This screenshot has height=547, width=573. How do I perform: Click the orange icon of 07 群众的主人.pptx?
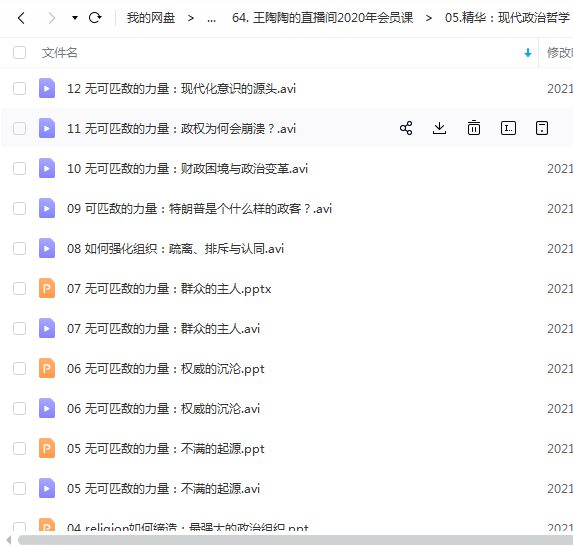[x=47, y=288]
